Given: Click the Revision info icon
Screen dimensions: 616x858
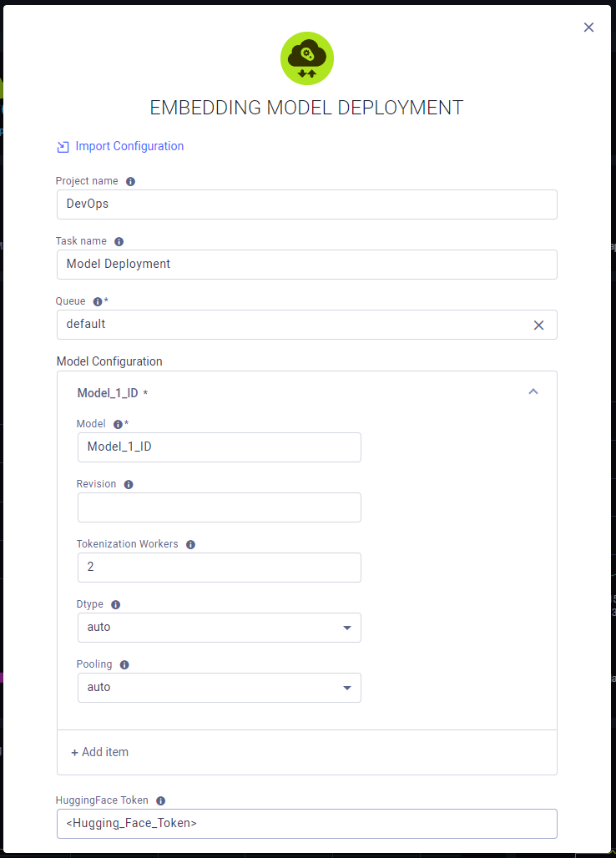Looking at the screenshot, I should pos(128,484).
